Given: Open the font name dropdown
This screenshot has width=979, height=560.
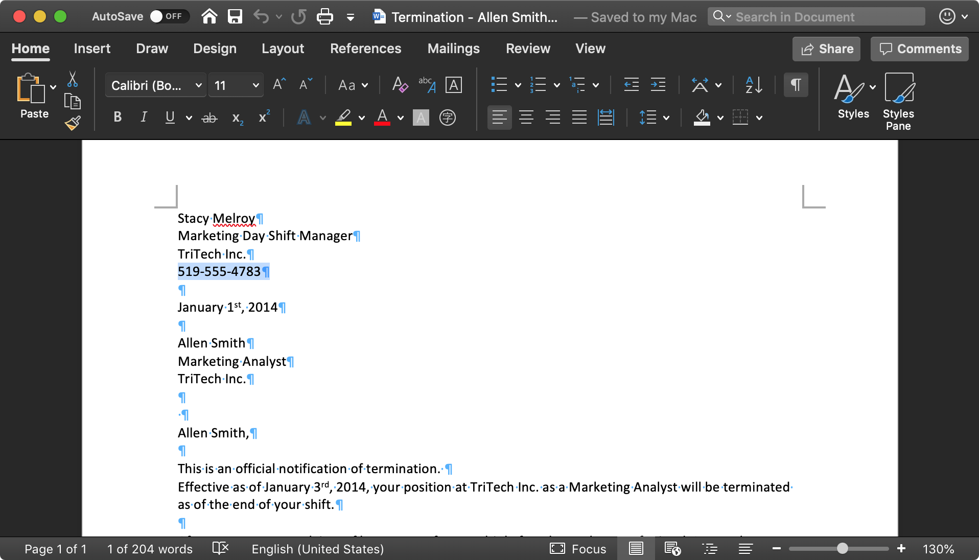Looking at the screenshot, I should pos(198,85).
